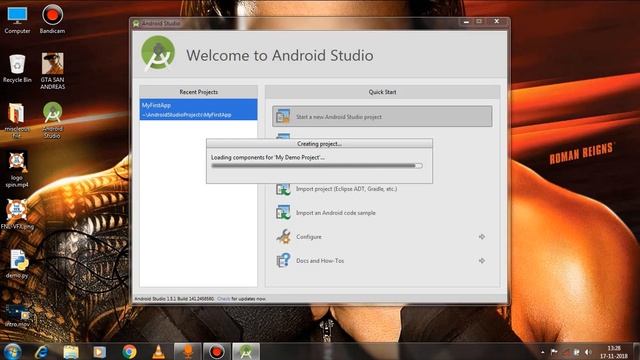This screenshot has width=640, height=360.
Task: Click the Creating project progress bar
Action: click(x=317, y=166)
